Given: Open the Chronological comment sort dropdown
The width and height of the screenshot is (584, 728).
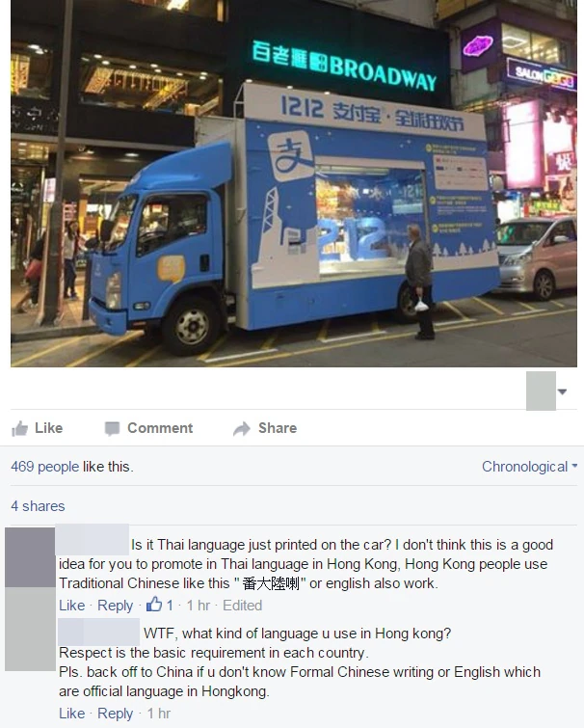Looking at the screenshot, I should (x=529, y=466).
